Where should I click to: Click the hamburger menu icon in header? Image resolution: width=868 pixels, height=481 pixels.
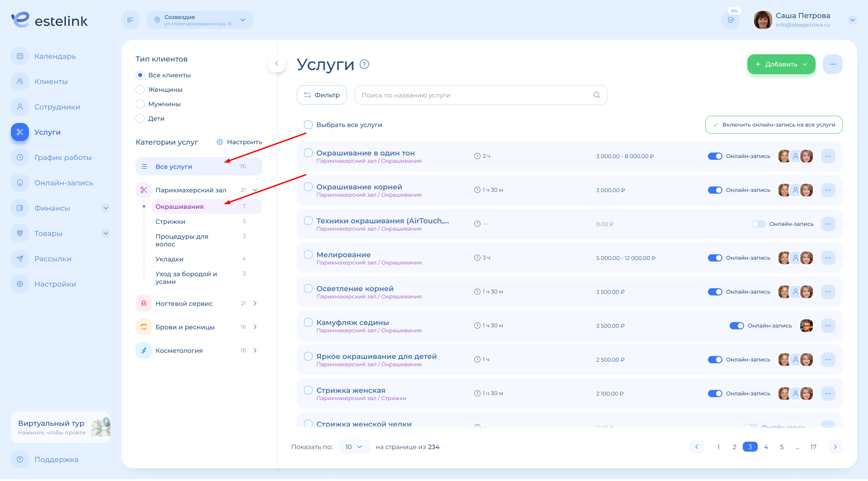click(x=130, y=20)
